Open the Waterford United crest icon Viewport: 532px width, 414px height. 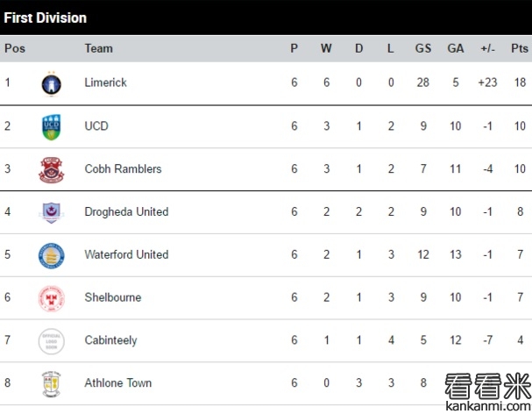tap(51, 255)
